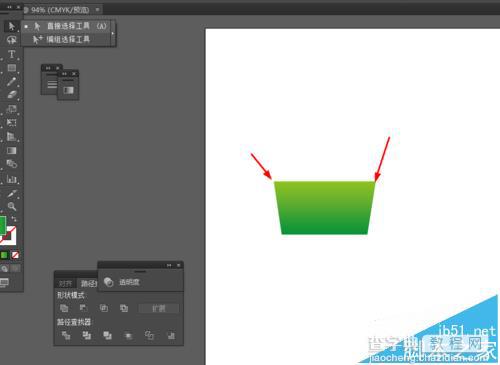Select the Type tool
Screen dimensions: 500x365
[x=11, y=54]
